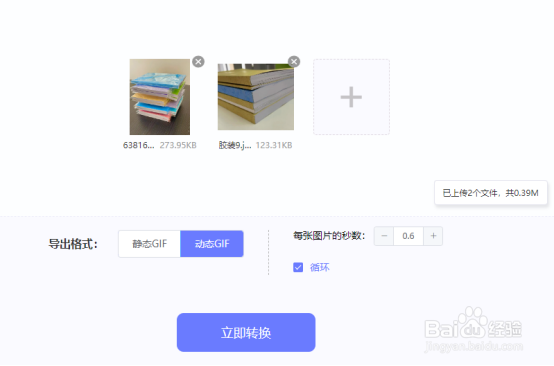Choose 静态GIF export format

click(x=149, y=244)
